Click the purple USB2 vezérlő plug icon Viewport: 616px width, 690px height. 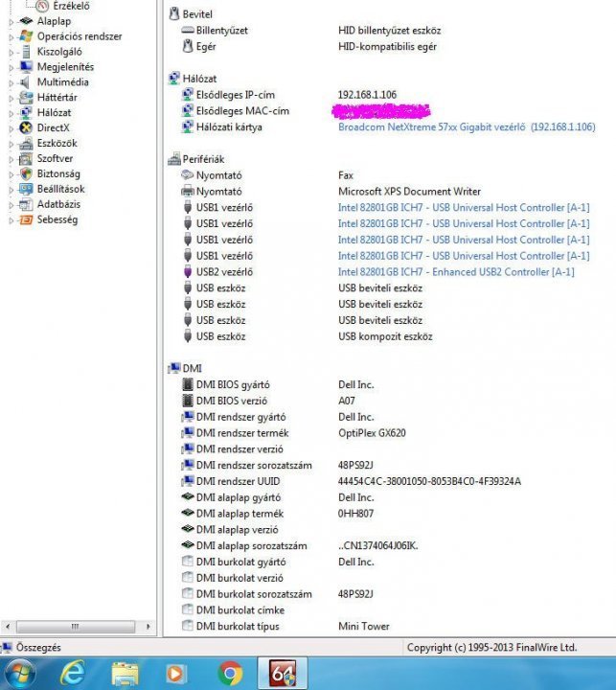[188, 271]
